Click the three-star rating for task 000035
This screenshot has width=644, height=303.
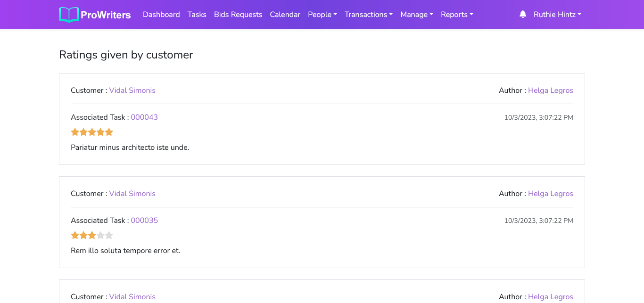click(x=92, y=236)
